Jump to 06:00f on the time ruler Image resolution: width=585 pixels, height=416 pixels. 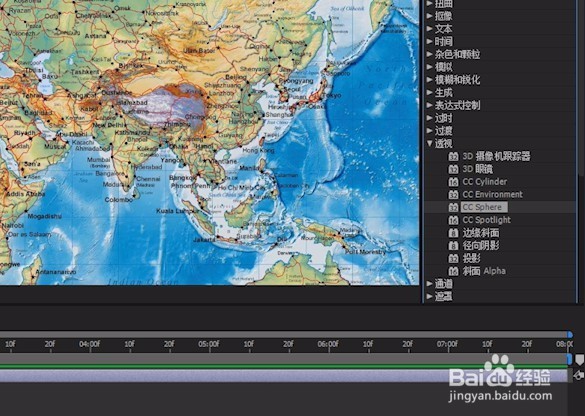(x=328, y=344)
